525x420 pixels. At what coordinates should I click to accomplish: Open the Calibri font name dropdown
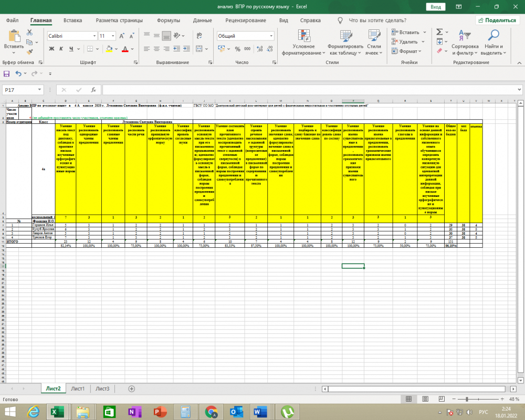pos(94,36)
